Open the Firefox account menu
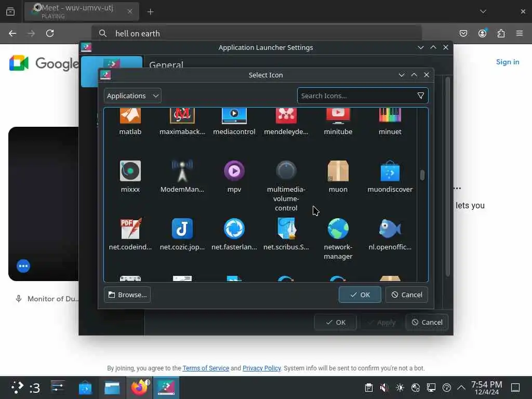Screen dimensions: 532x399 (x=482, y=33)
